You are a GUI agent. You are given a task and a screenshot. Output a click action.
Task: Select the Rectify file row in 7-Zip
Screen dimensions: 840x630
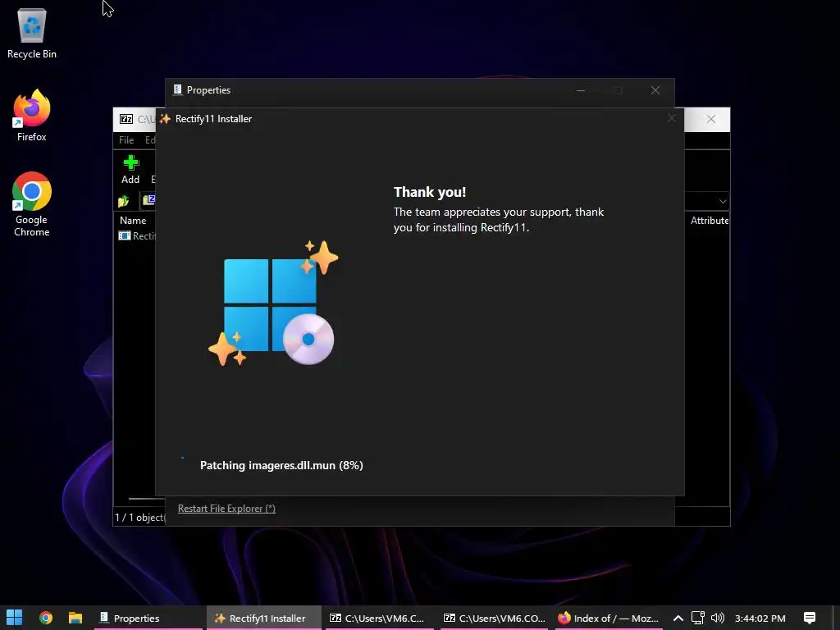[137, 235]
